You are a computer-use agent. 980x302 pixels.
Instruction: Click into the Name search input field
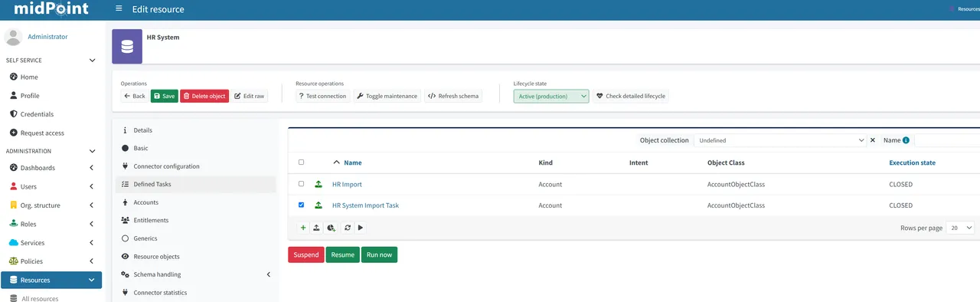pos(947,140)
